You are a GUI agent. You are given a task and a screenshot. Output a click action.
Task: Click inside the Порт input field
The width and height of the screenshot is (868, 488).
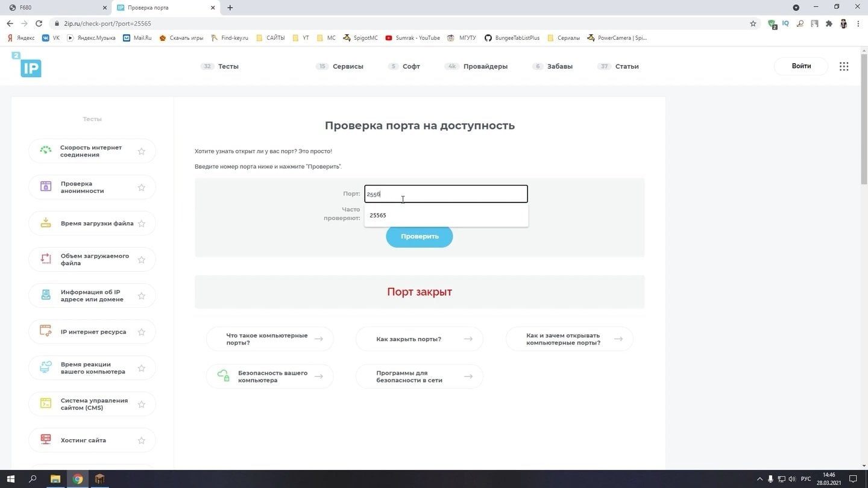445,193
